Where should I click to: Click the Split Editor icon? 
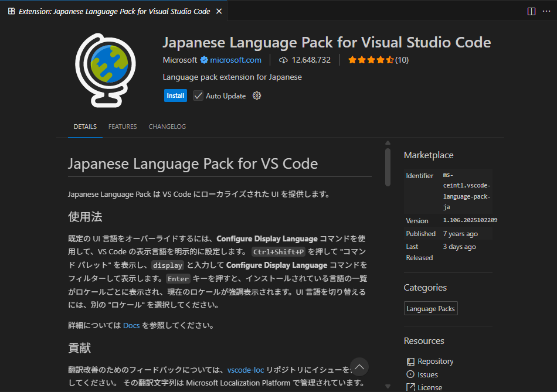531,11
